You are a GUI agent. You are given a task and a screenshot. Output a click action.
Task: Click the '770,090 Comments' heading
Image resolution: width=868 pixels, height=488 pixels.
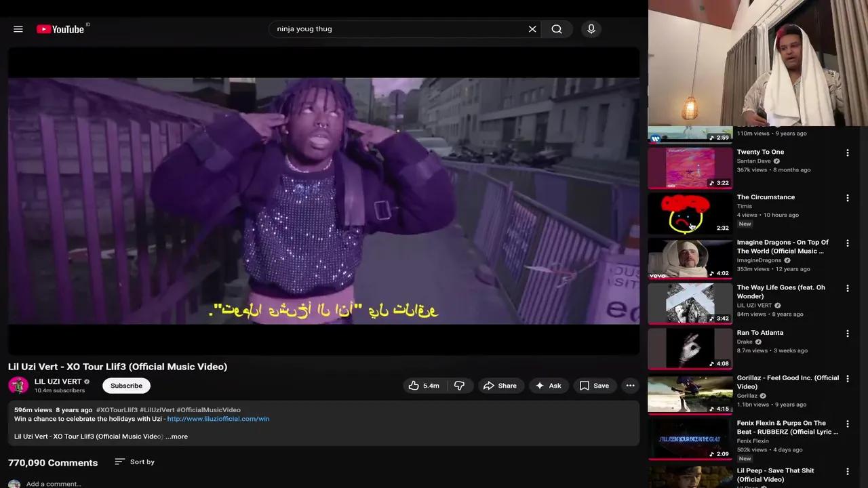click(53, 463)
